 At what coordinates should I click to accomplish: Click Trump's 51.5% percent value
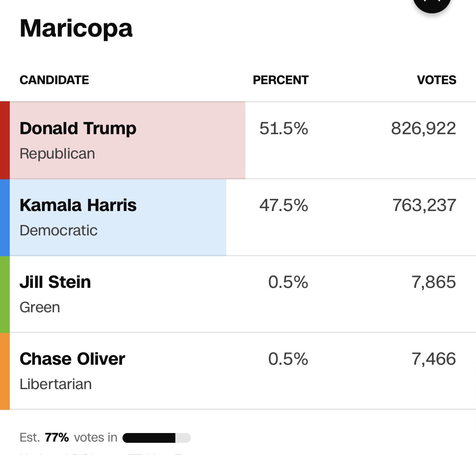(284, 128)
